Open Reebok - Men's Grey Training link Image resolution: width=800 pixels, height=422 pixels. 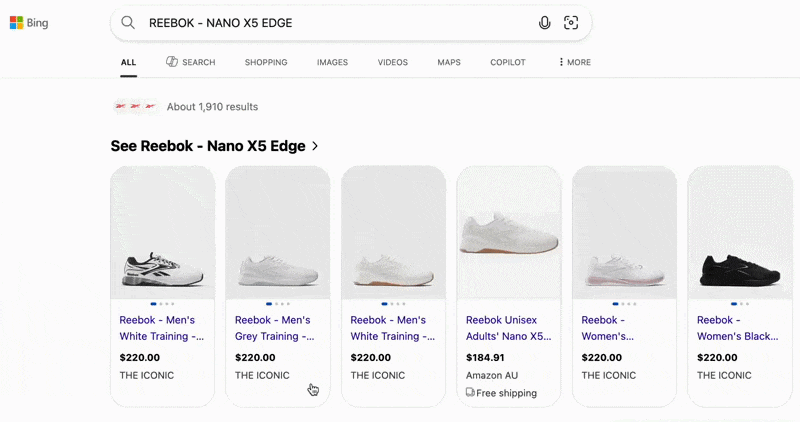click(274, 328)
